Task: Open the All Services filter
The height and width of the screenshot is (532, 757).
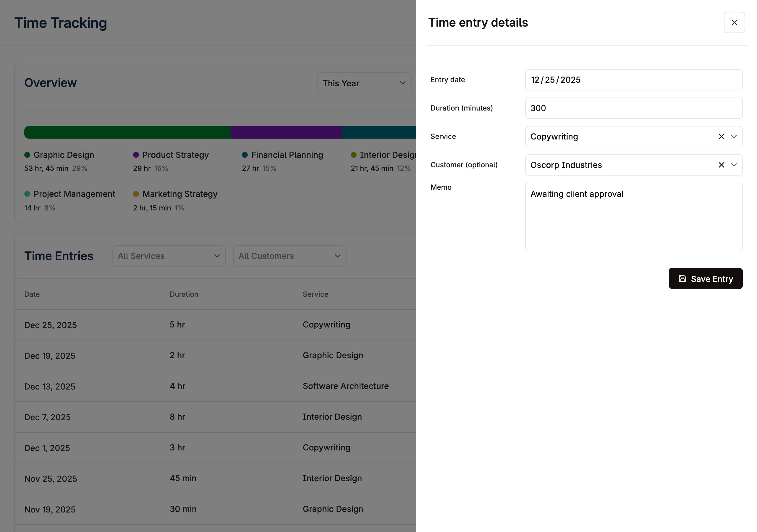Action: (x=169, y=256)
